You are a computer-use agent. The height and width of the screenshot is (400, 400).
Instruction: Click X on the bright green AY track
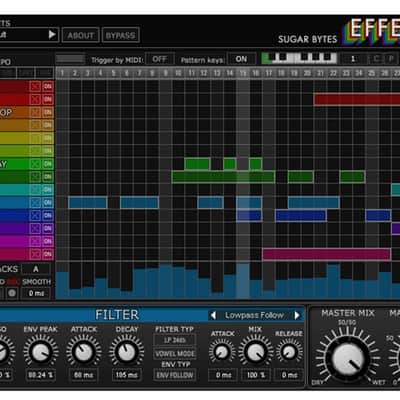tap(35, 164)
